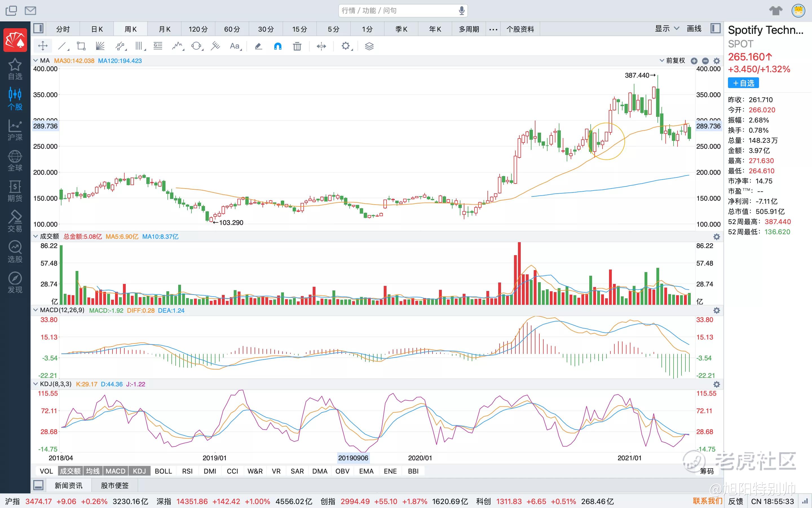Toggle the KDJ indicator off
812x508 pixels.
139,471
